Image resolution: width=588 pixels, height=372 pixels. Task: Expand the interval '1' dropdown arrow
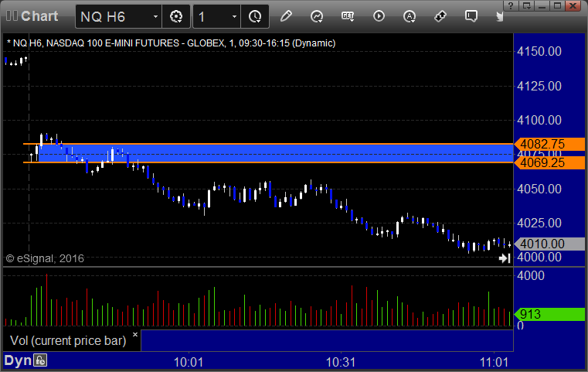click(x=234, y=16)
